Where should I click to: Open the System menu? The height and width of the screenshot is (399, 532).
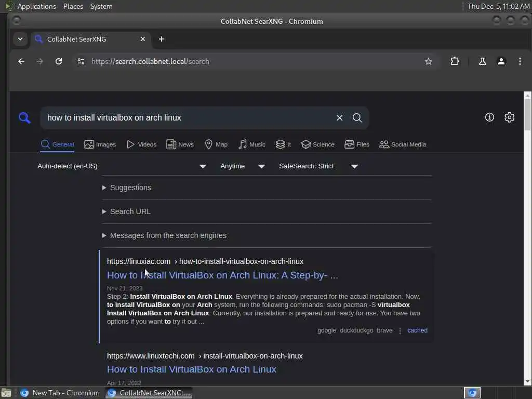coord(101,6)
